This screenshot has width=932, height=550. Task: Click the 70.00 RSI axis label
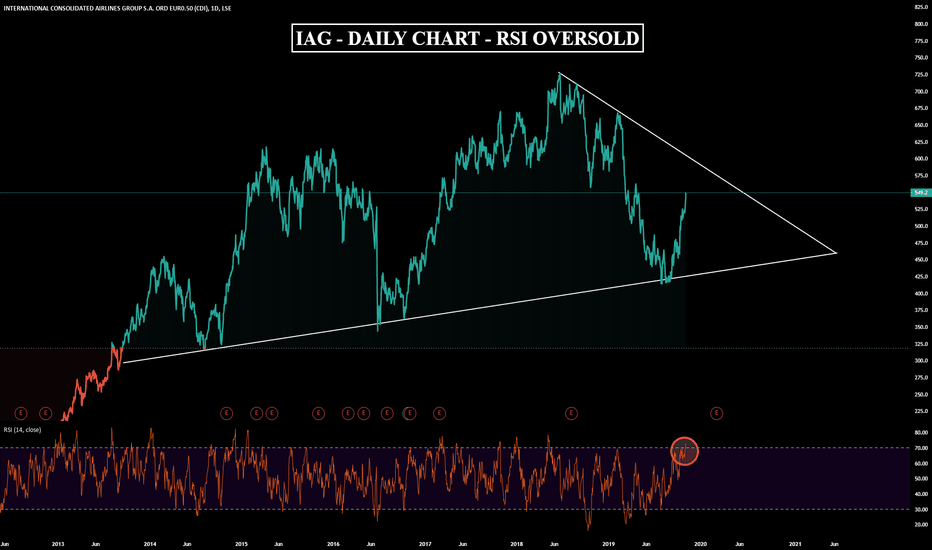(921, 448)
